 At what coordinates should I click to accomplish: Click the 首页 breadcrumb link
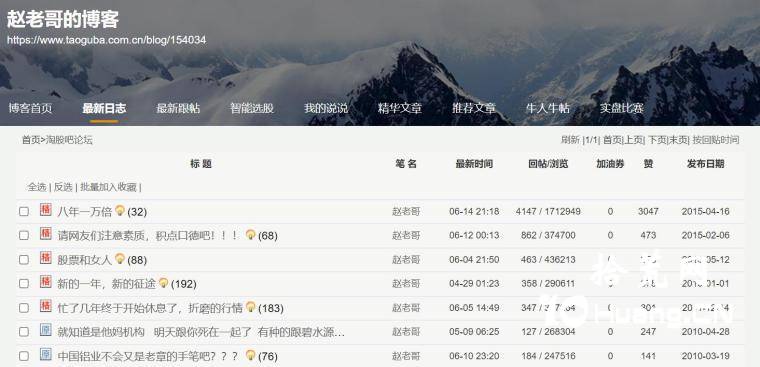click(x=31, y=140)
